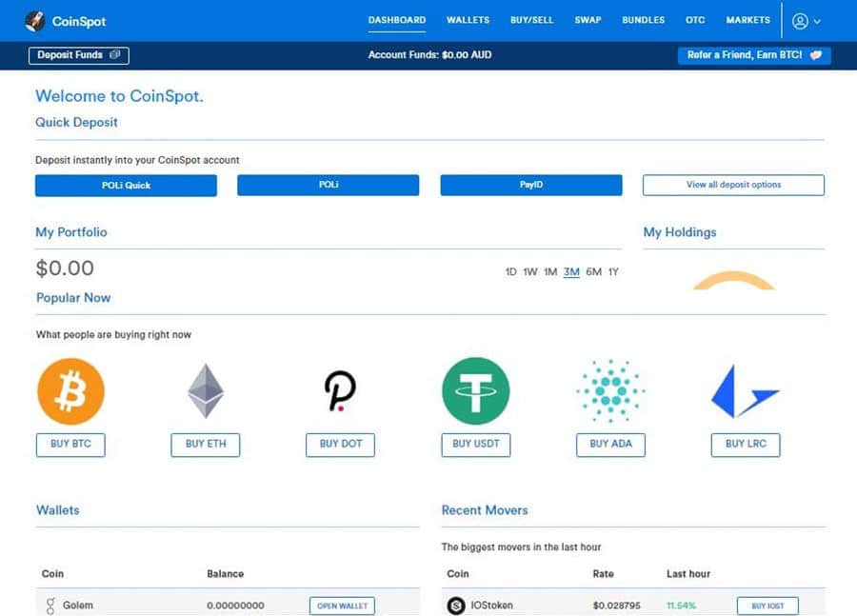The height and width of the screenshot is (616, 857).
Task: Open the Golem wallet
Action: point(342,606)
